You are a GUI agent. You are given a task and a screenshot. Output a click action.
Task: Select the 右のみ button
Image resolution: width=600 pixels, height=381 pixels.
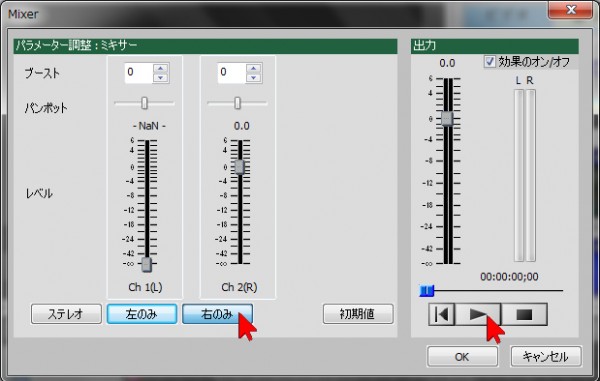click(x=217, y=314)
